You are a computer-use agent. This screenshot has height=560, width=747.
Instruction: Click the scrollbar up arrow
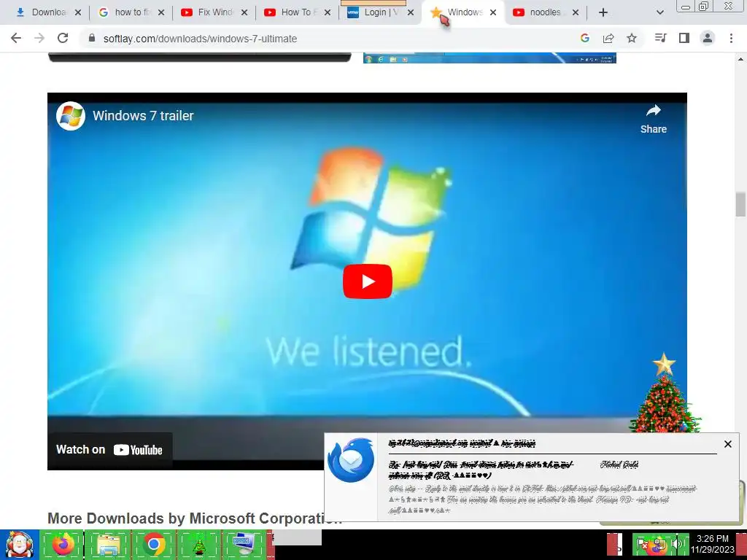coord(740,59)
